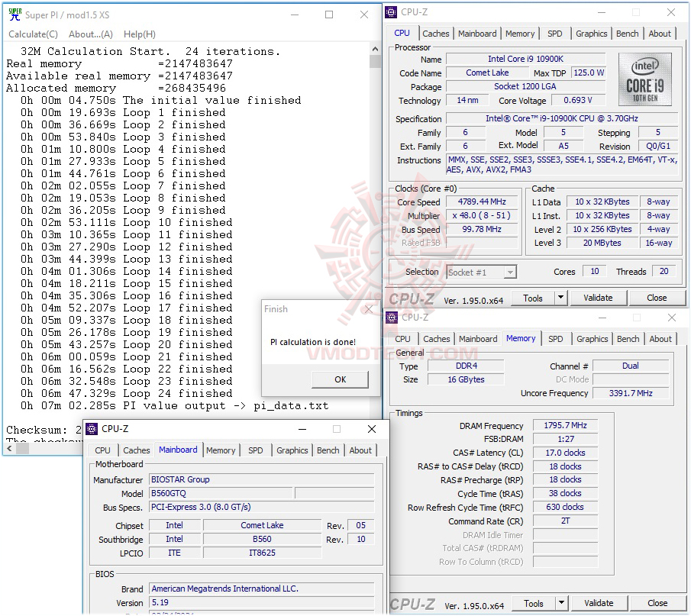
Task: Open Calculate menu in Super PI
Action: click(x=33, y=34)
